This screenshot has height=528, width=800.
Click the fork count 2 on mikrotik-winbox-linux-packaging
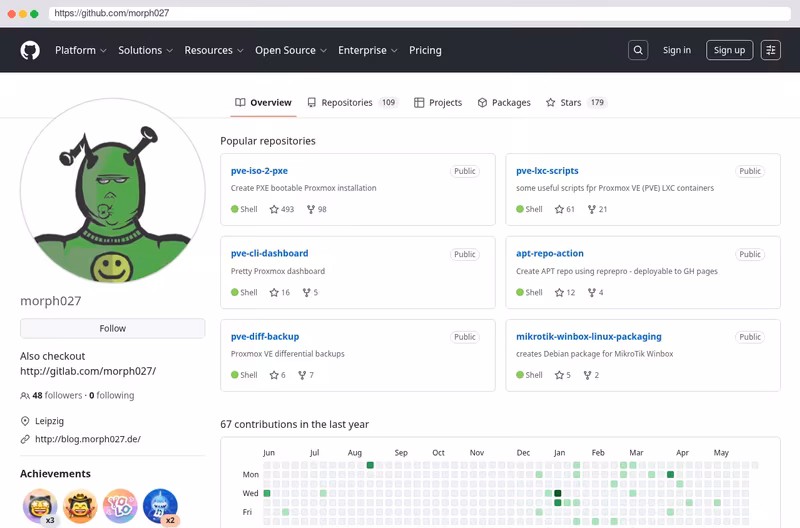[591, 375]
